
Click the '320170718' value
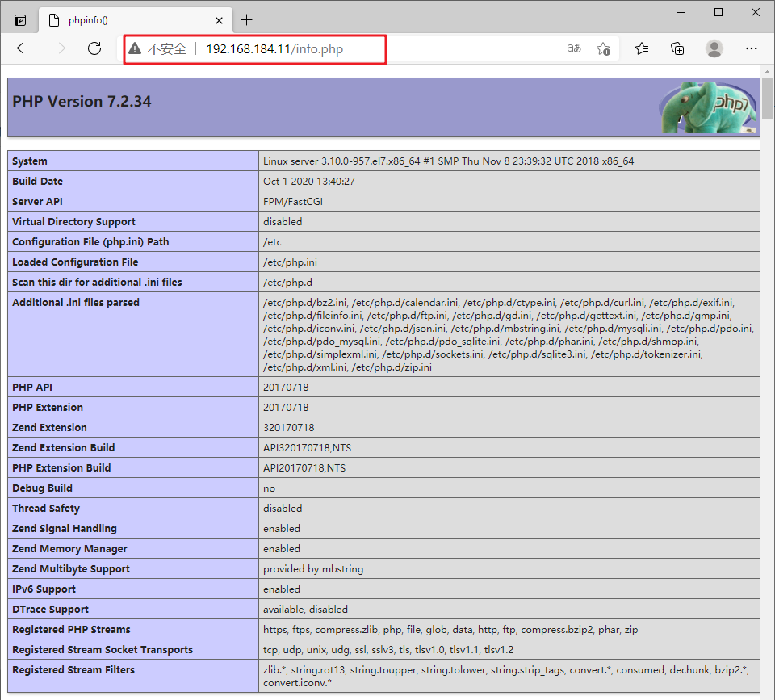click(x=289, y=428)
